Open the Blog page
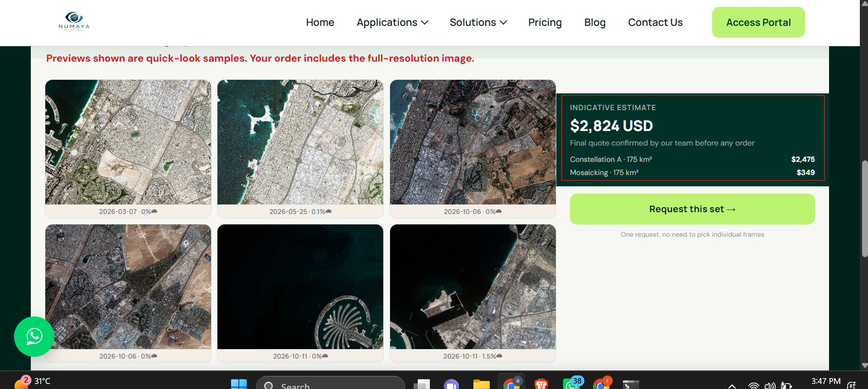This screenshot has width=868, height=389. click(595, 22)
